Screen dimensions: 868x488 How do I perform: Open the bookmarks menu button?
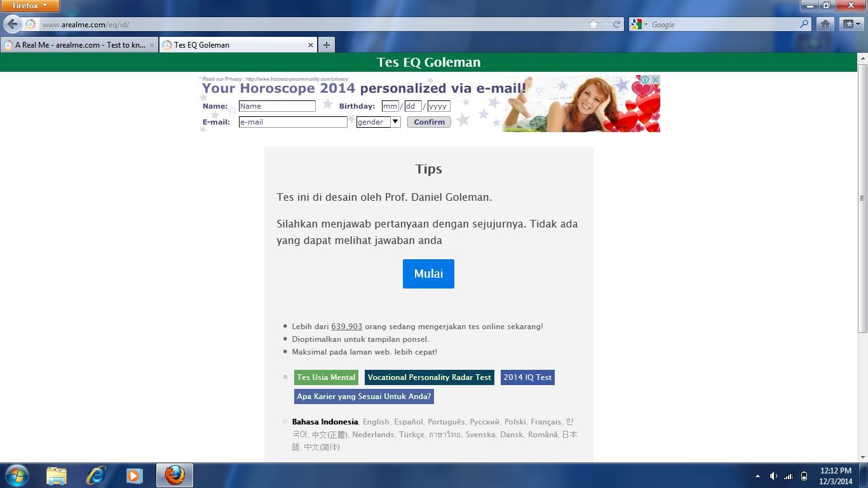coord(850,24)
